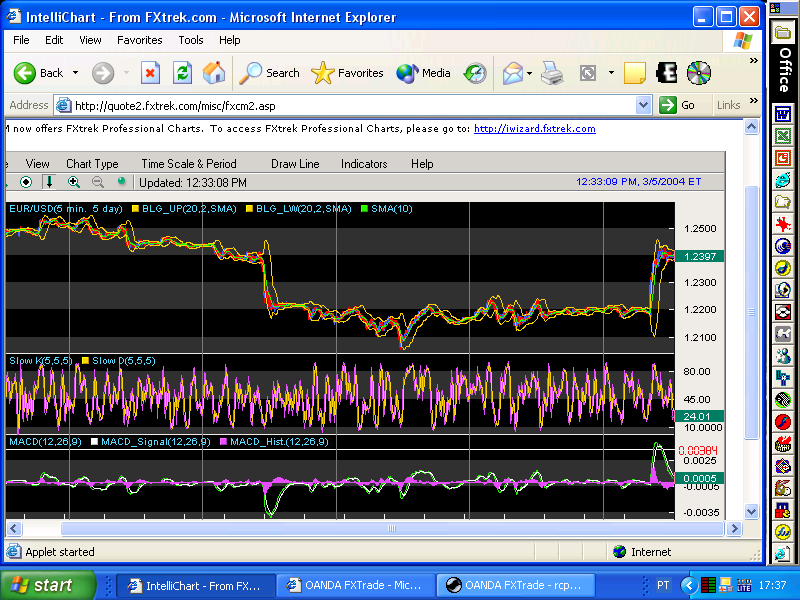Click the CD disc toolbar icon
The image size is (800, 600).
(698, 73)
